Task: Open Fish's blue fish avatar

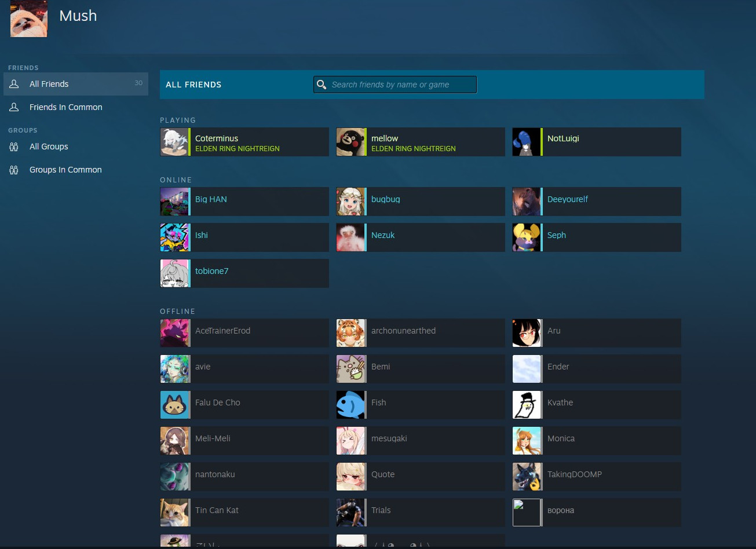Action: [x=350, y=405]
